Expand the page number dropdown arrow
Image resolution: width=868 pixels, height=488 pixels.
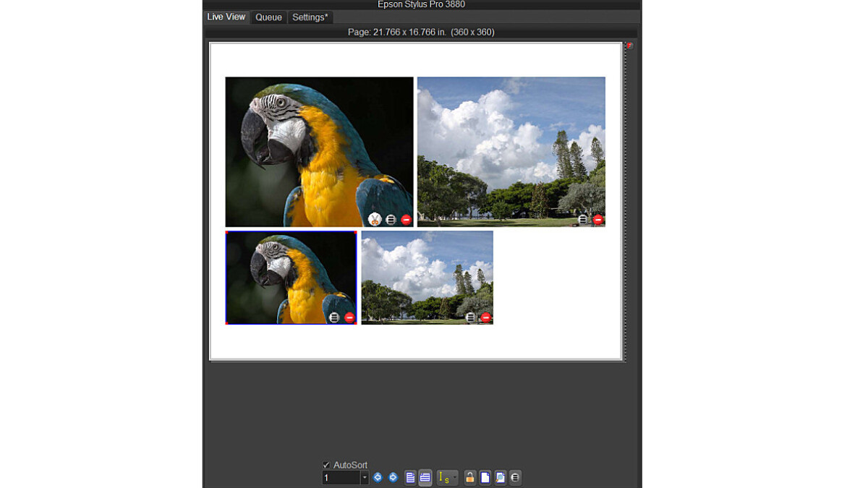pos(365,478)
